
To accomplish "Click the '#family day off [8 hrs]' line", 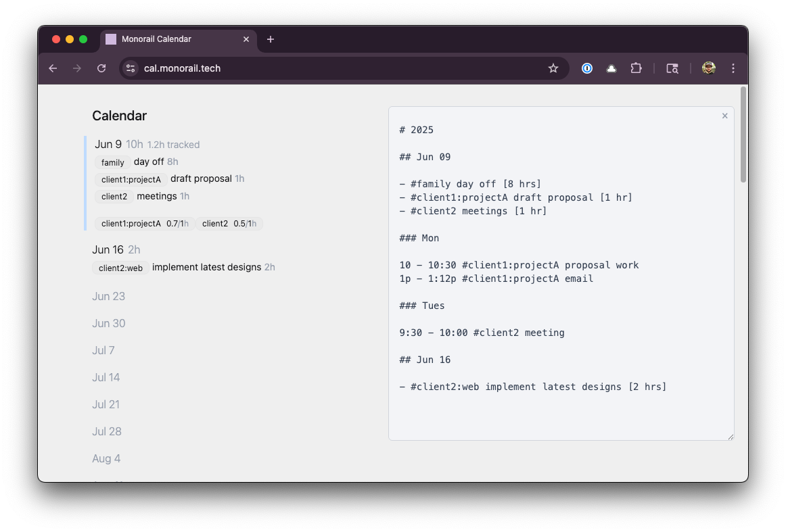I will coord(470,184).
